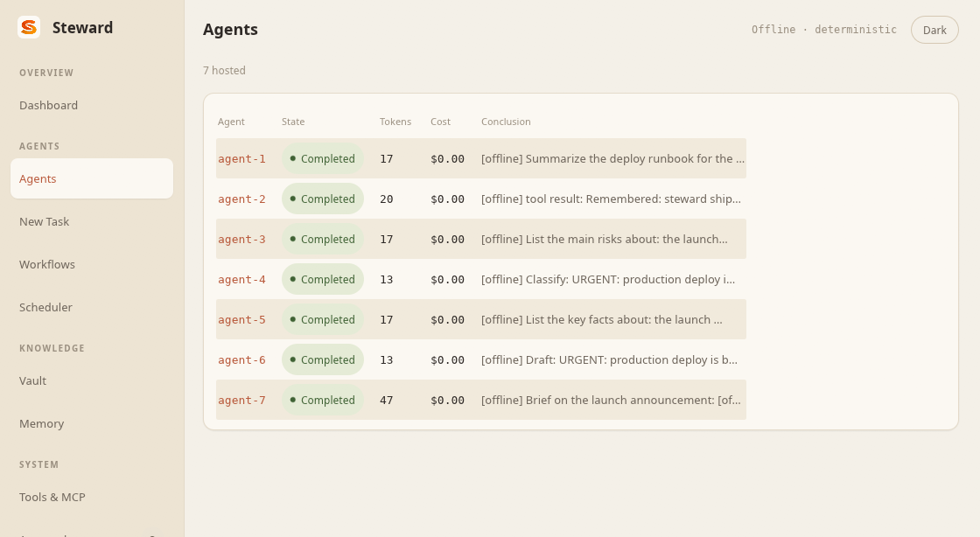The height and width of the screenshot is (537, 980).
Task: Click Completed badge for agent-3
Action: (x=323, y=239)
